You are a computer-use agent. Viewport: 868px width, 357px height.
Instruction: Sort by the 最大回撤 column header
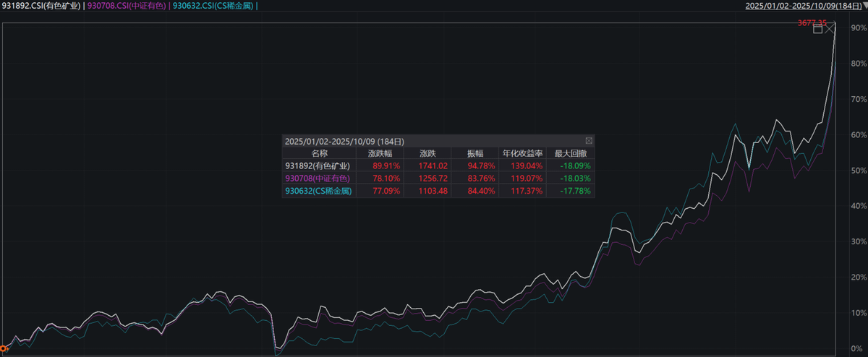(570, 153)
